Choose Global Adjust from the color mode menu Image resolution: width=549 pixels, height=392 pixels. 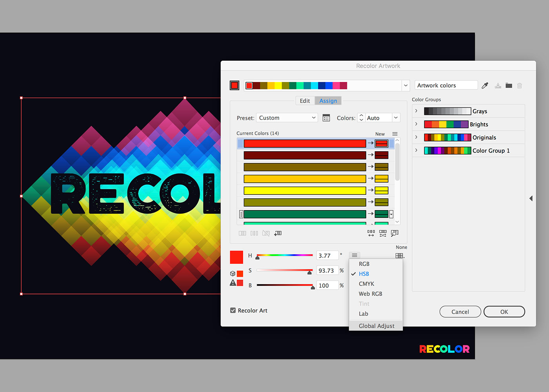[376, 326]
